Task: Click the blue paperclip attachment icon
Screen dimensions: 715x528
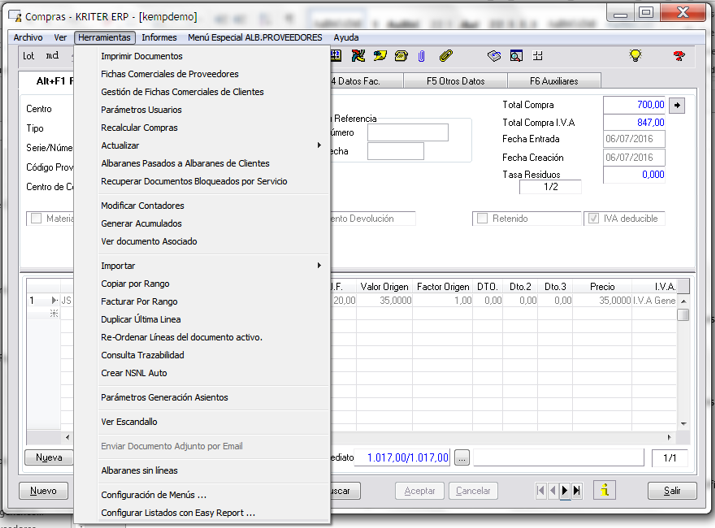Action: (421, 56)
